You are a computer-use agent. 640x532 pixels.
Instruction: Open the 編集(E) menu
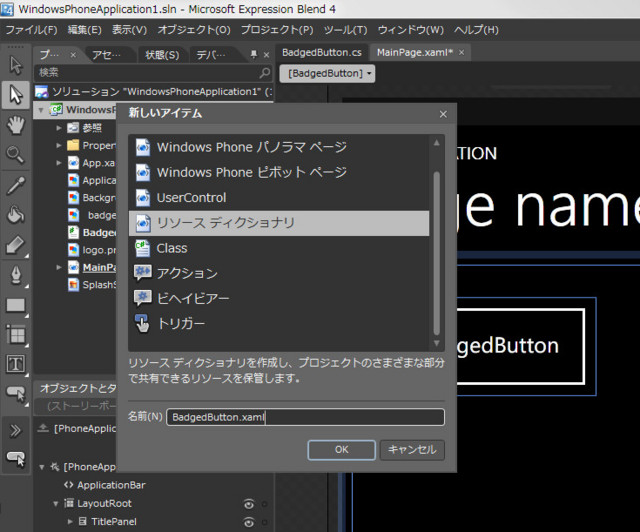click(x=84, y=30)
